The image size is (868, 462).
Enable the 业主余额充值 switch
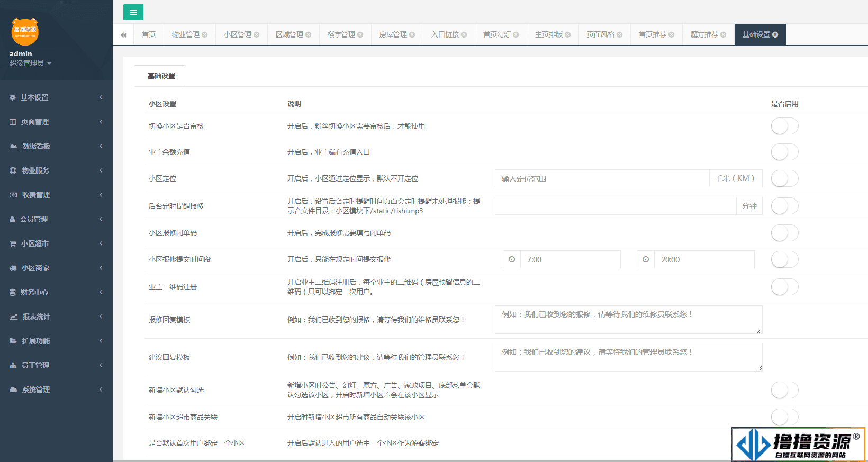(x=784, y=152)
